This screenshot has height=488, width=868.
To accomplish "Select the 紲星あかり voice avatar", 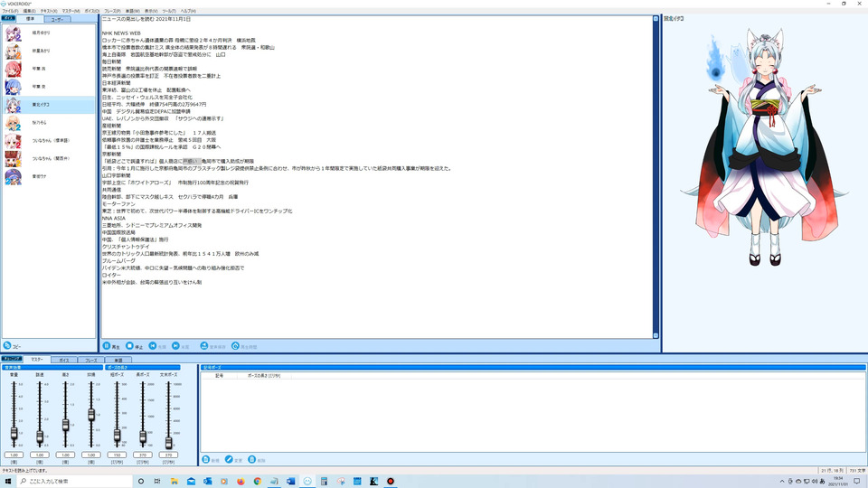I will pos(14,51).
